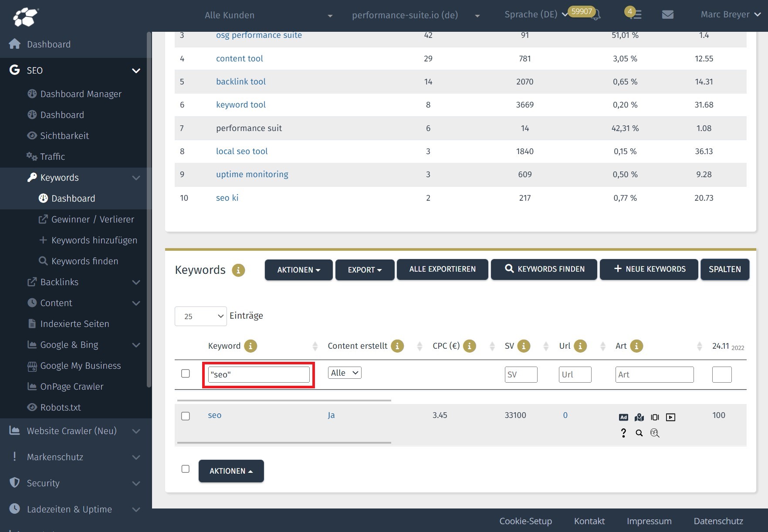Tick the select-all checkbox in the filter row
This screenshot has width=768, height=532.
186,374
